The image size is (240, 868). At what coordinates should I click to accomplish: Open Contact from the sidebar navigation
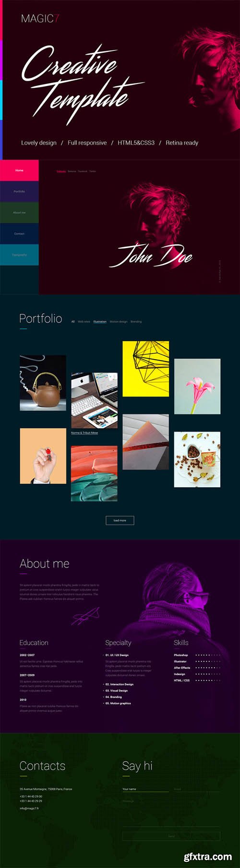19,234
